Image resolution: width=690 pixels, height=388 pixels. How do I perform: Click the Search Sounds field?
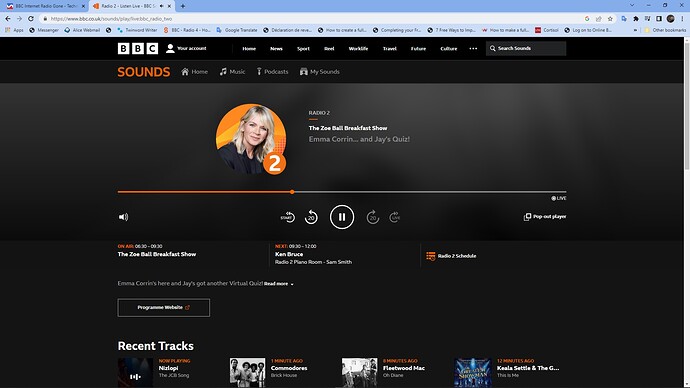[x=526, y=48]
